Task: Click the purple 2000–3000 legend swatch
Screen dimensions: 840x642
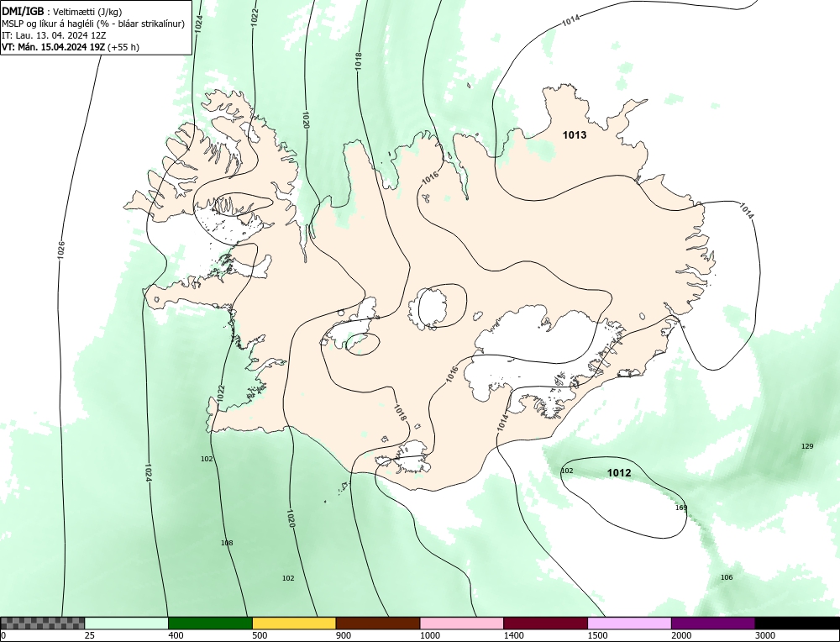Action: click(713, 623)
